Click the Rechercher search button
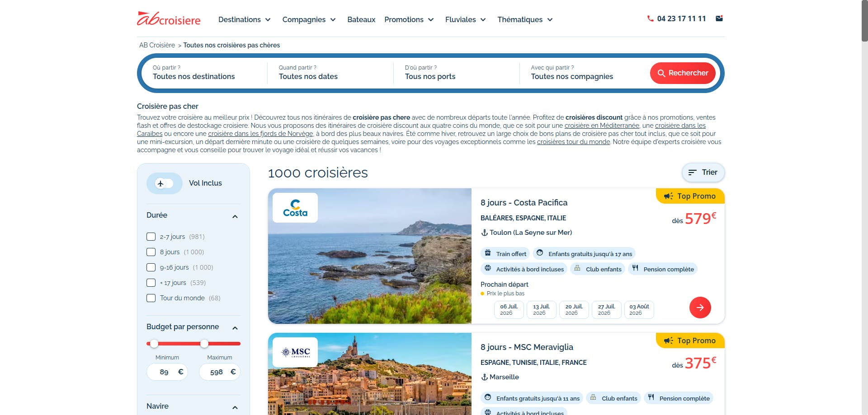Image resolution: width=868 pixels, height=415 pixels. click(683, 73)
